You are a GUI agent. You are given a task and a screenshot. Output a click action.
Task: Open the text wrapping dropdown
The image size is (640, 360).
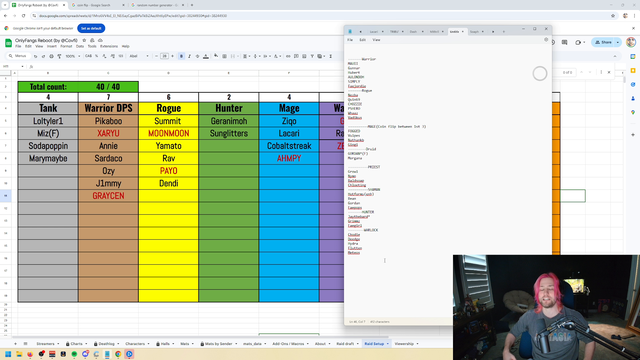click(266, 56)
